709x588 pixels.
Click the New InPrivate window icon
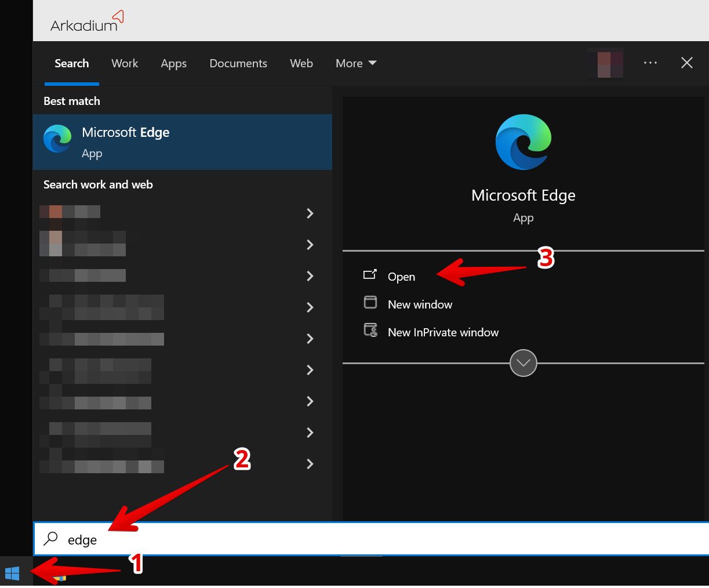370,330
